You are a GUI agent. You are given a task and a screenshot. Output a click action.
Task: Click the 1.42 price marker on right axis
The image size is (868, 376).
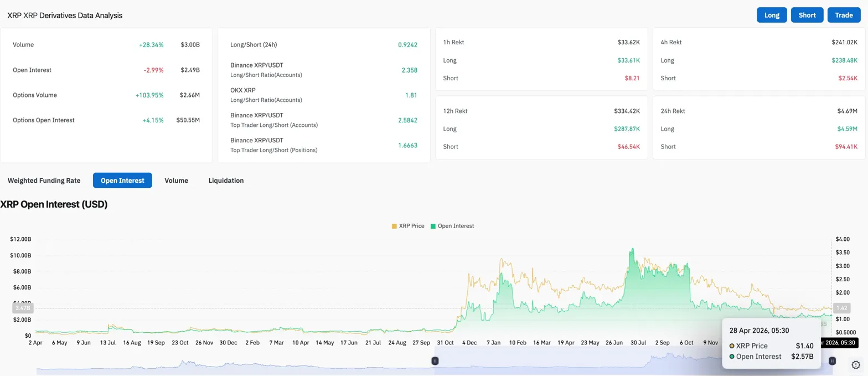pos(841,308)
